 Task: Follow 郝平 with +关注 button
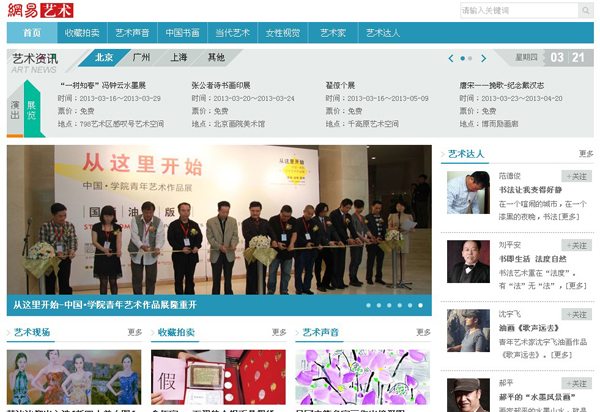click(577, 383)
